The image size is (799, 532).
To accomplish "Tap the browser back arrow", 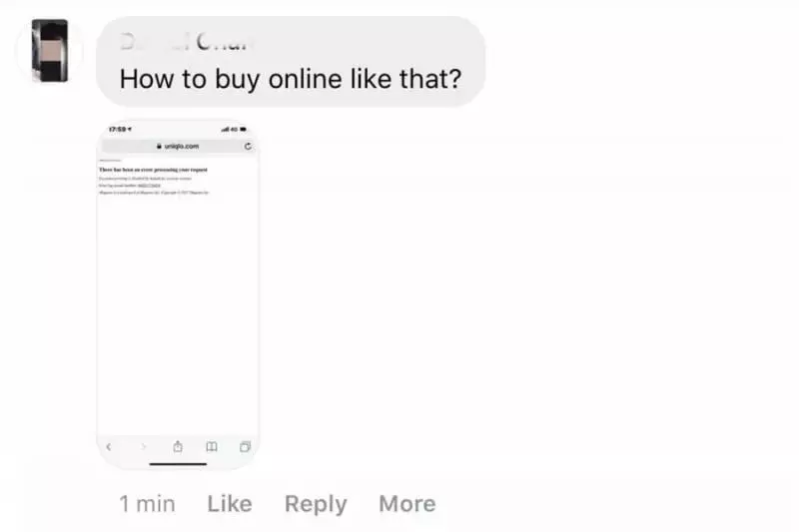I will pyautogui.click(x=109, y=447).
